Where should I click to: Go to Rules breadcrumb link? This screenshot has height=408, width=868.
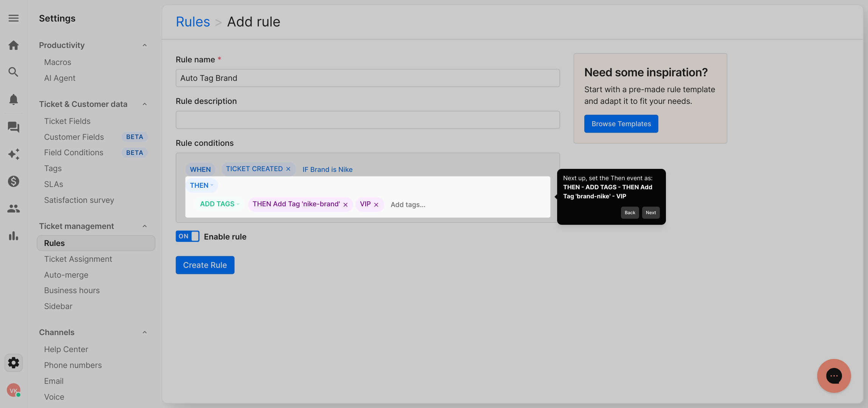pyautogui.click(x=193, y=22)
